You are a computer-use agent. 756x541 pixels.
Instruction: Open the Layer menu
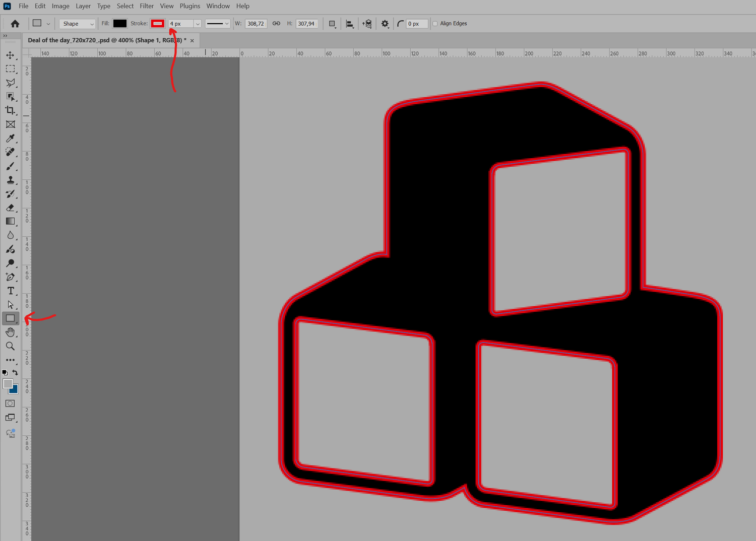[83, 6]
